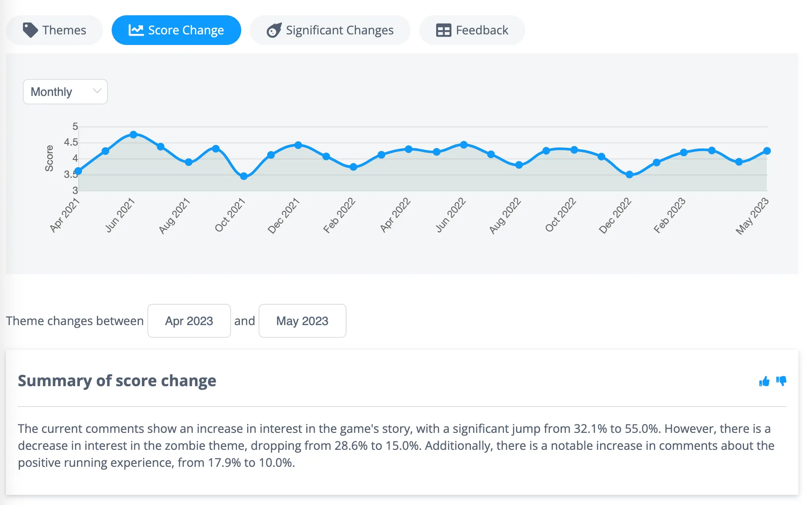812x505 pixels.
Task: Click the Monthly dropdown chevron arrow
Action: tap(97, 91)
